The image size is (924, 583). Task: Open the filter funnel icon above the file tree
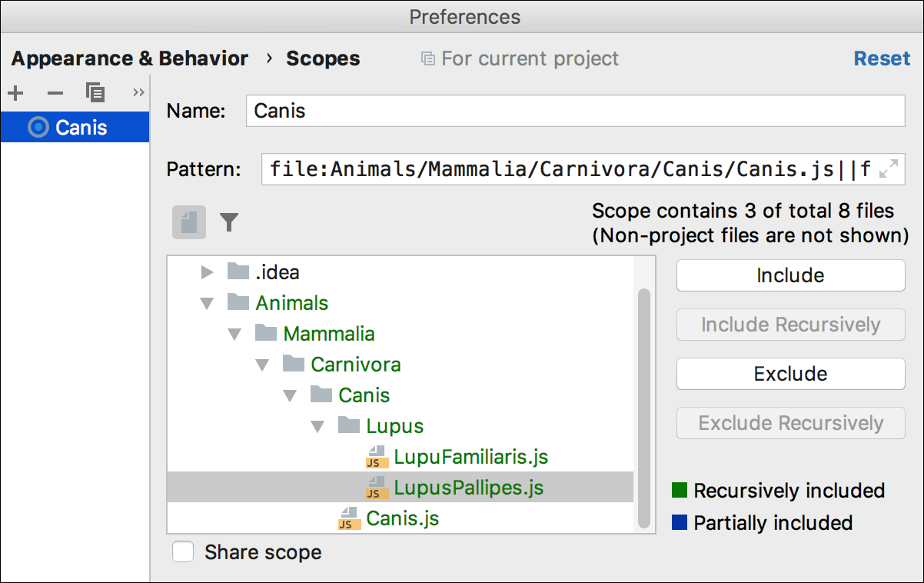point(228,222)
